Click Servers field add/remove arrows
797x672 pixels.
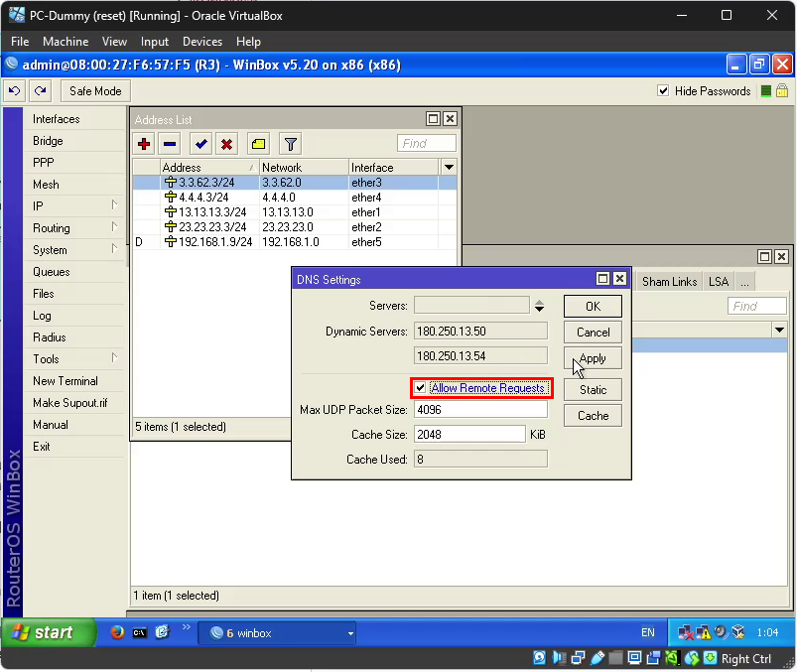[539, 306]
